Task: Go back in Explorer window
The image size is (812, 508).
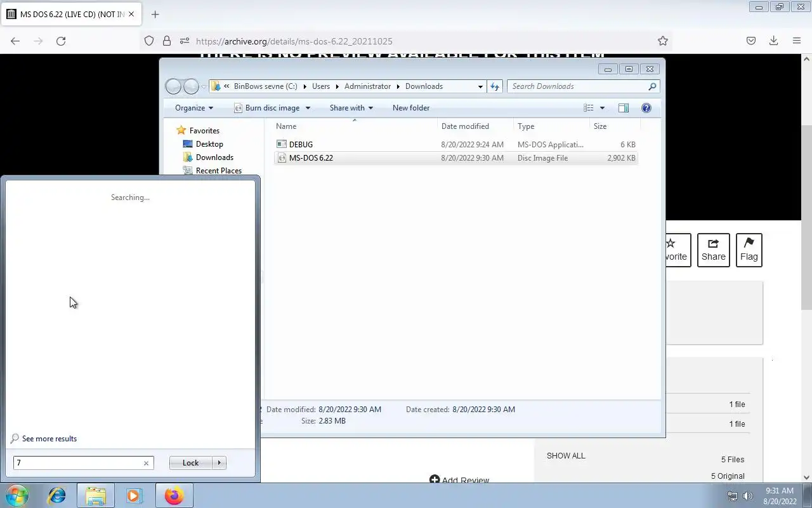Action: 173,86
